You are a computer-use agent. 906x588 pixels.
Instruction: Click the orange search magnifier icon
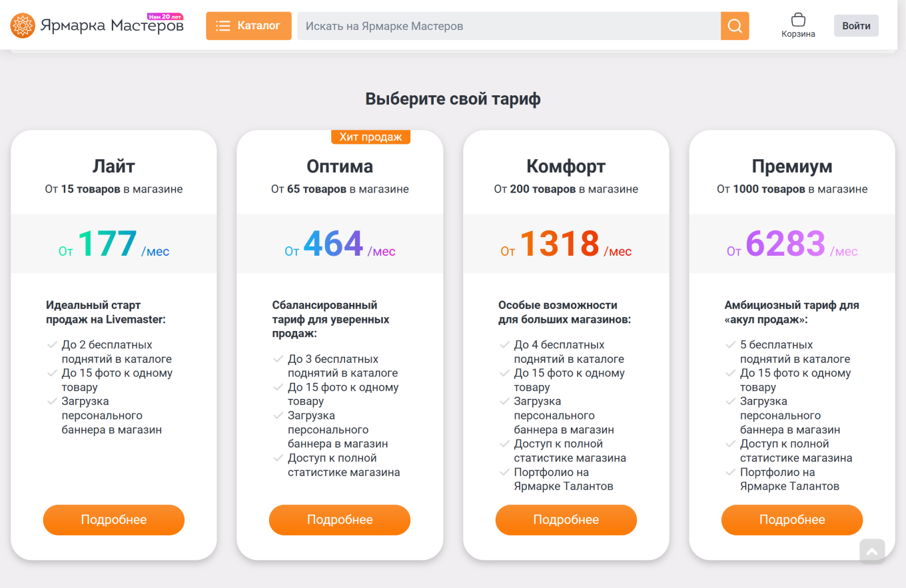coord(735,26)
